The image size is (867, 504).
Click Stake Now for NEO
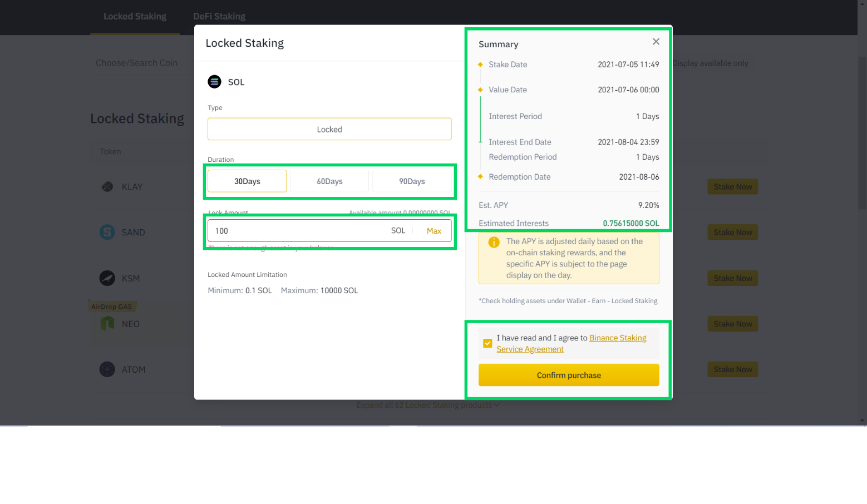pyautogui.click(x=733, y=324)
